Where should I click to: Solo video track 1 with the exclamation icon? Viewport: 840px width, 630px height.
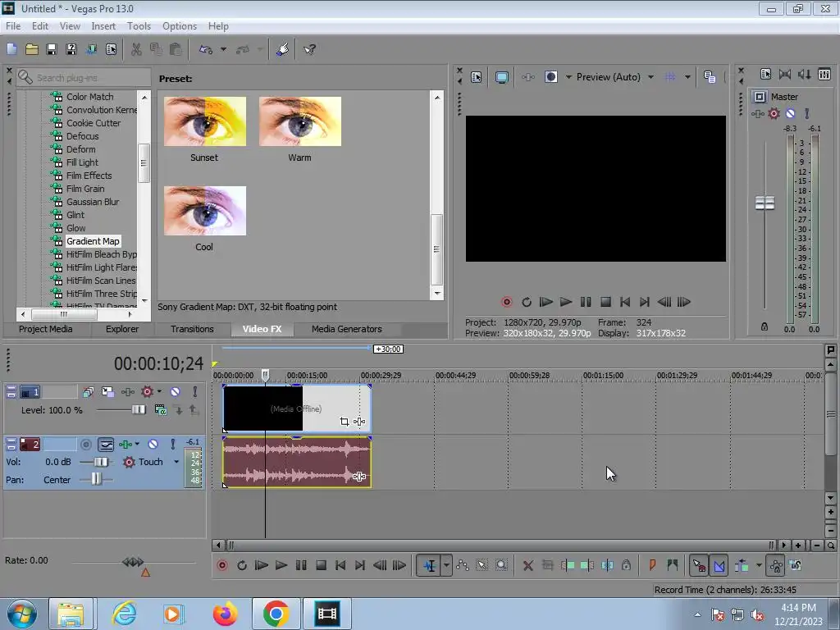[195, 391]
